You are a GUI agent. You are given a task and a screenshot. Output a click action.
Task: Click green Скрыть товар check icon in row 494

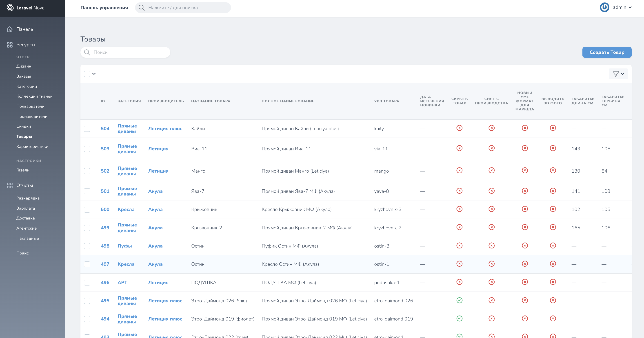pos(459,318)
